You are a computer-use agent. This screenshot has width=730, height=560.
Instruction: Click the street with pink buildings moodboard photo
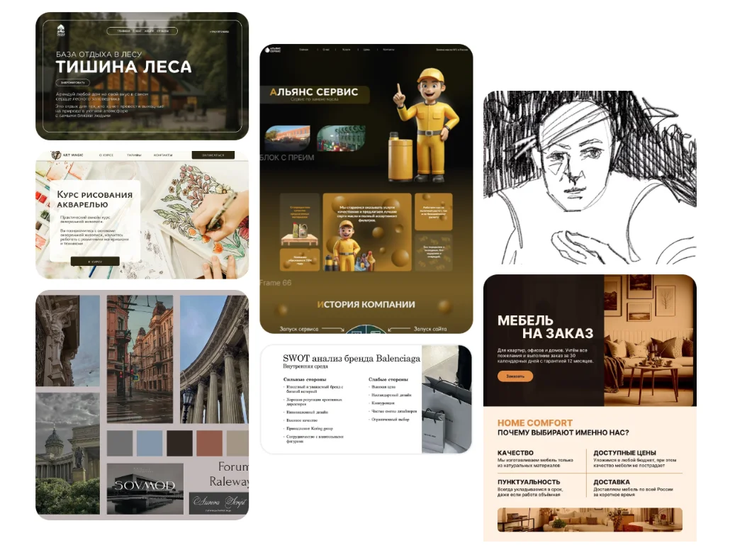coord(140,359)
